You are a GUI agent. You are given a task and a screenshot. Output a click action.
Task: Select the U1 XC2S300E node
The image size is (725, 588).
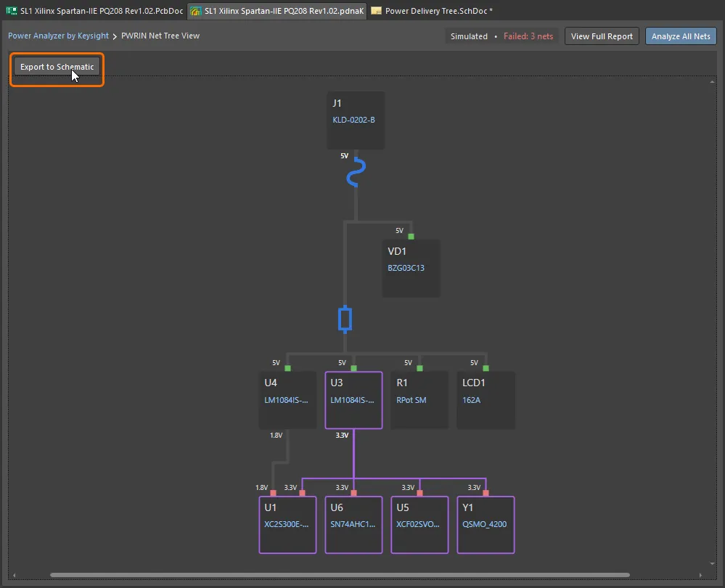tap(287, 525)
